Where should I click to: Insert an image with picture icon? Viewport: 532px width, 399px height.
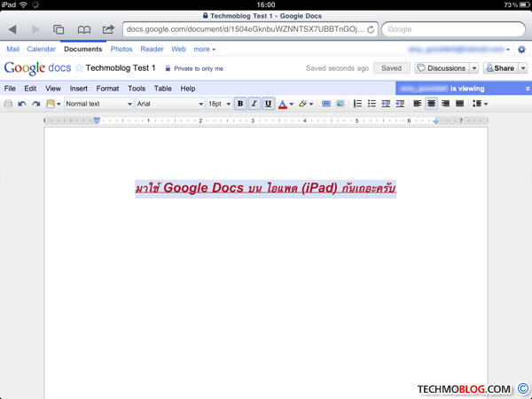[340, 104]
